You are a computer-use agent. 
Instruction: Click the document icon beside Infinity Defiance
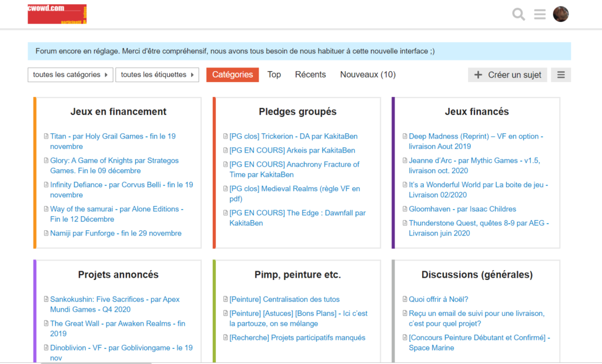coord(46,184)
